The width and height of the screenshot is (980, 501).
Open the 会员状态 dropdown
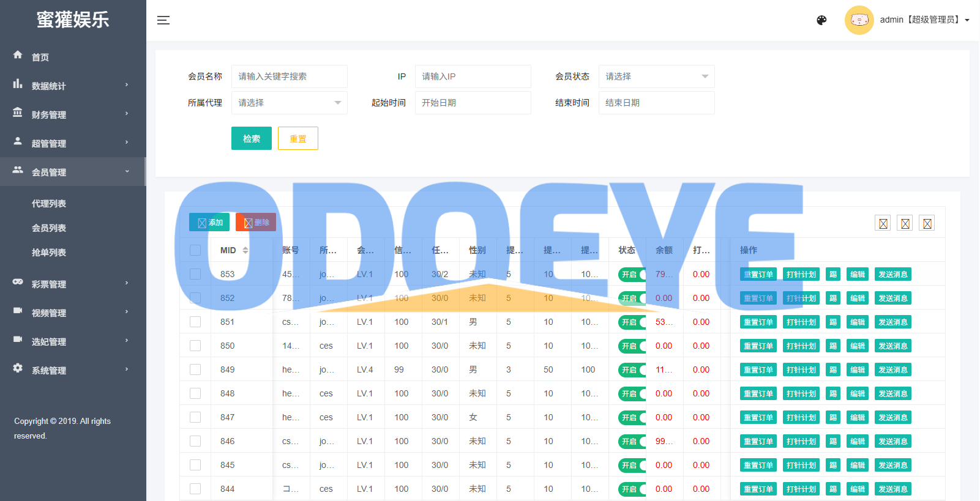(x=656, y=76)
